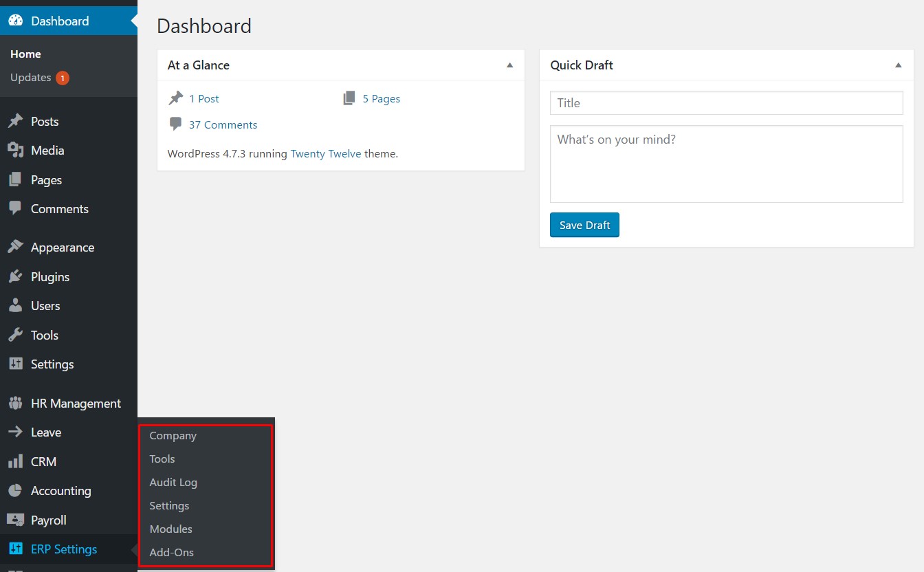Collapse the Quick Draft panel
Screen dimensions: 924x572
[x=898, y=65]
